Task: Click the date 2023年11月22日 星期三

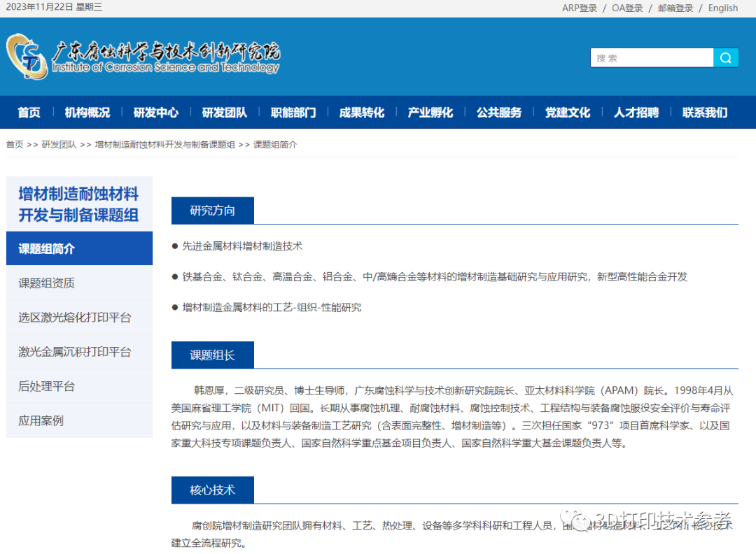Action: tap(54, 7)
